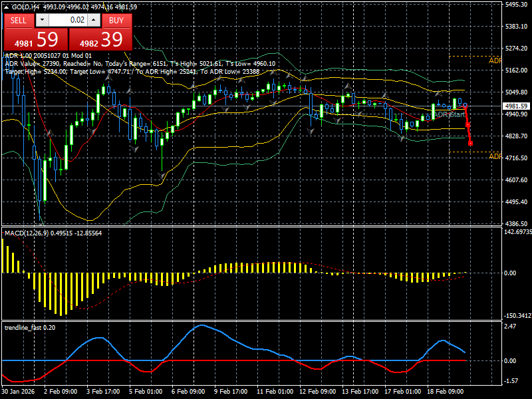Click the ADR 1.00 20051027 indicator title

click(48, 56)
